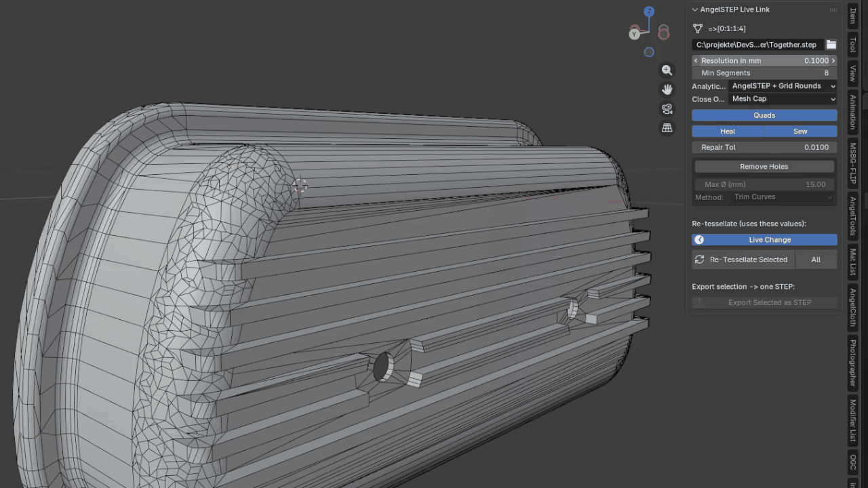Toggle camera view with the camera icon
This screenshot has height=488, width=868.
tap(667, 108)
